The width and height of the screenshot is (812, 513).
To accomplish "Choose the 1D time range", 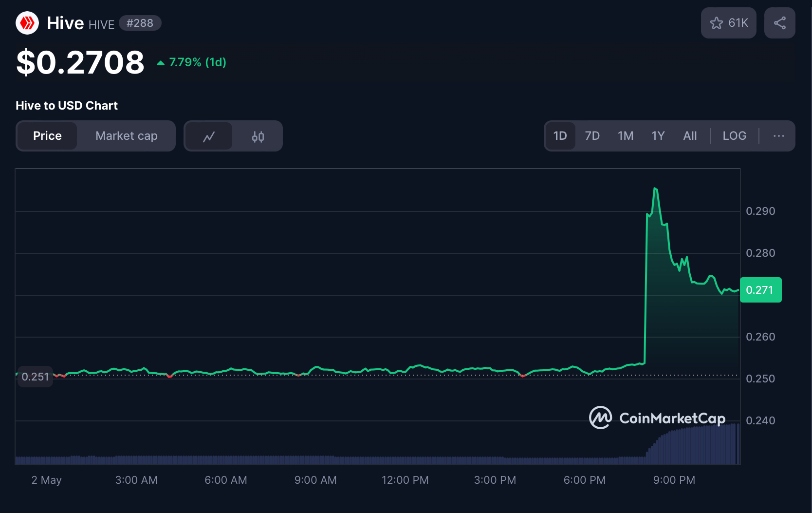I will pyautogui.click(x=560, y=136).
